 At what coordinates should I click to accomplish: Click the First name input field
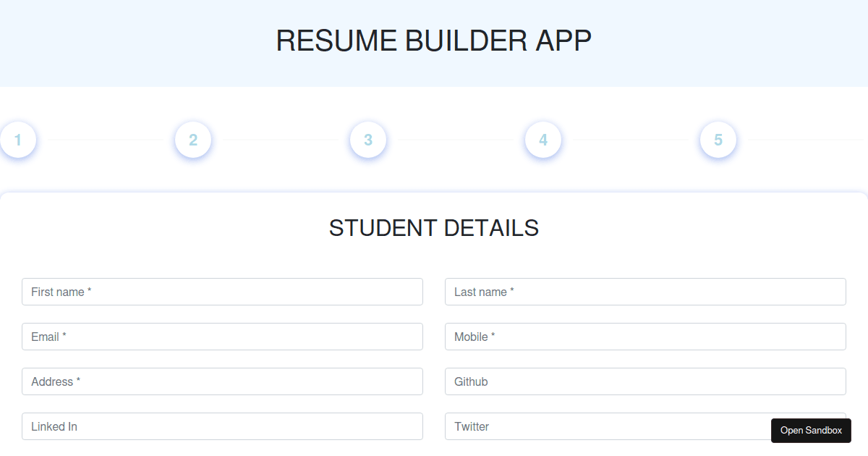222,292
